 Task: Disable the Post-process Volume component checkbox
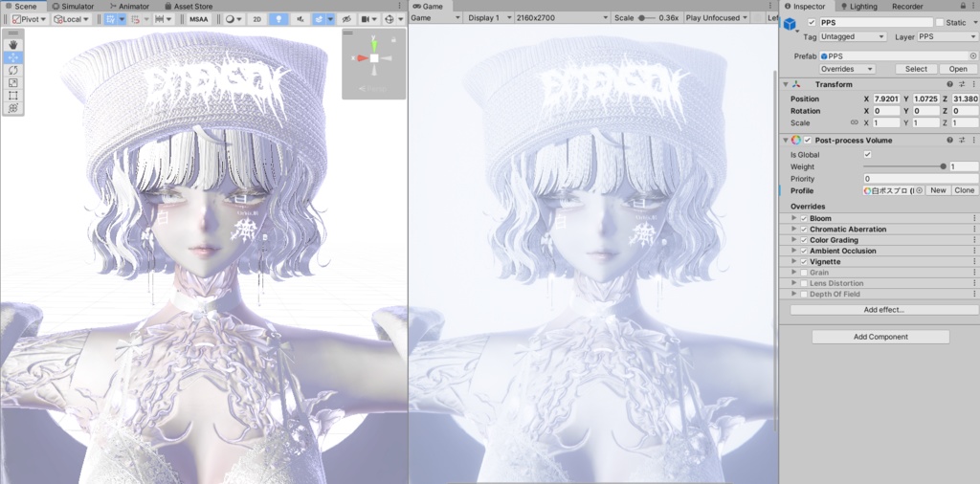coord(808,141)
